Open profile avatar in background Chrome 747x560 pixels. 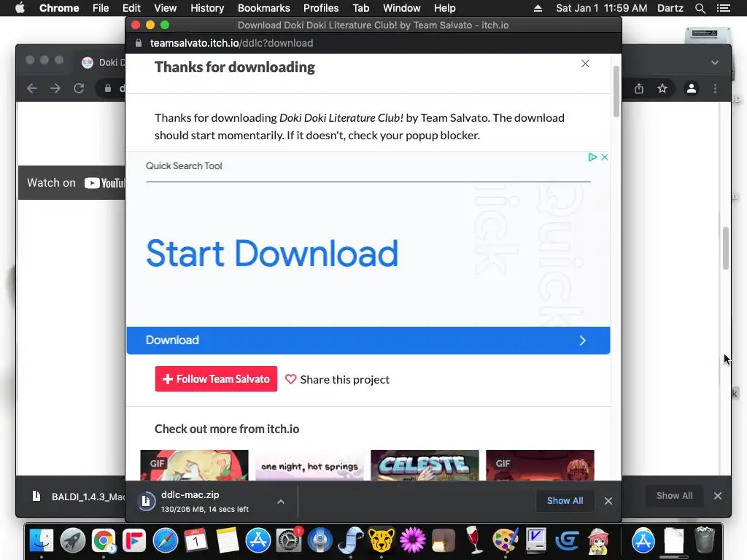coord(692,88)
